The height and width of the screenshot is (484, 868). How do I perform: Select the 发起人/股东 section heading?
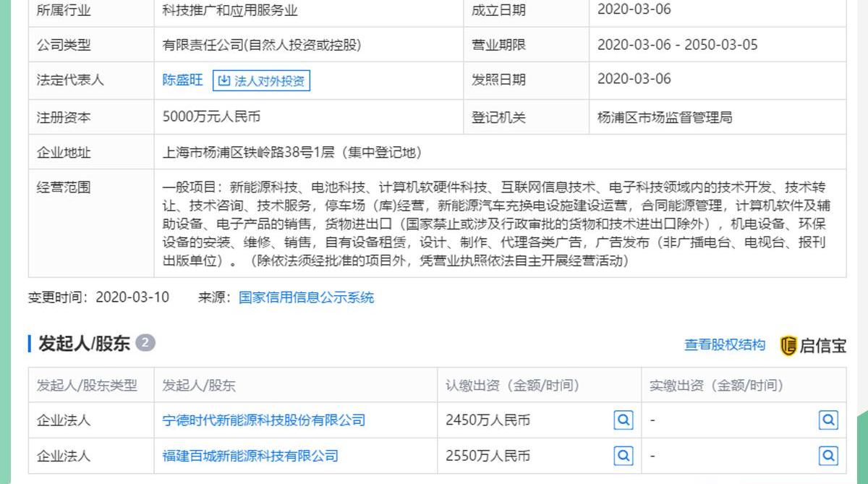[84, 344]
